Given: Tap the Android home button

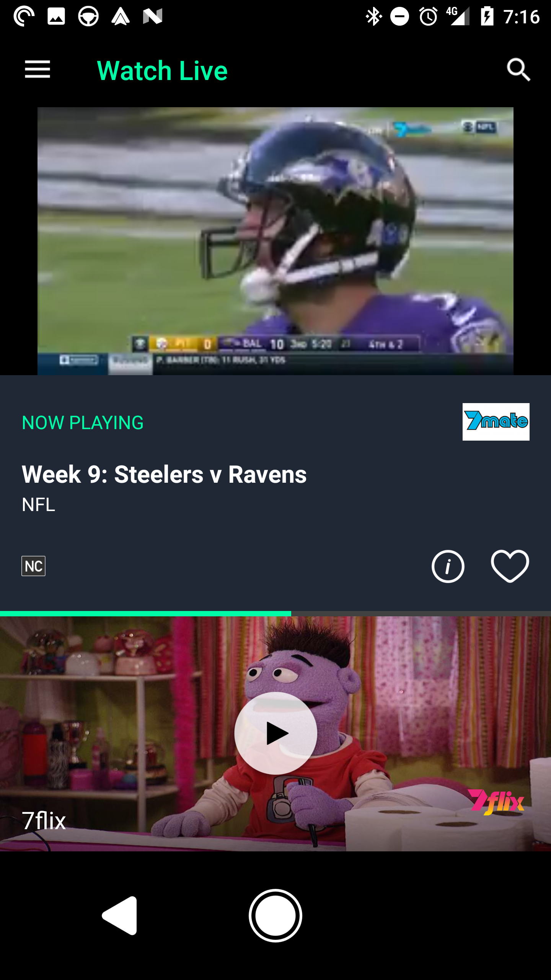Looking at the screenshot, I should tap(275, 915).
